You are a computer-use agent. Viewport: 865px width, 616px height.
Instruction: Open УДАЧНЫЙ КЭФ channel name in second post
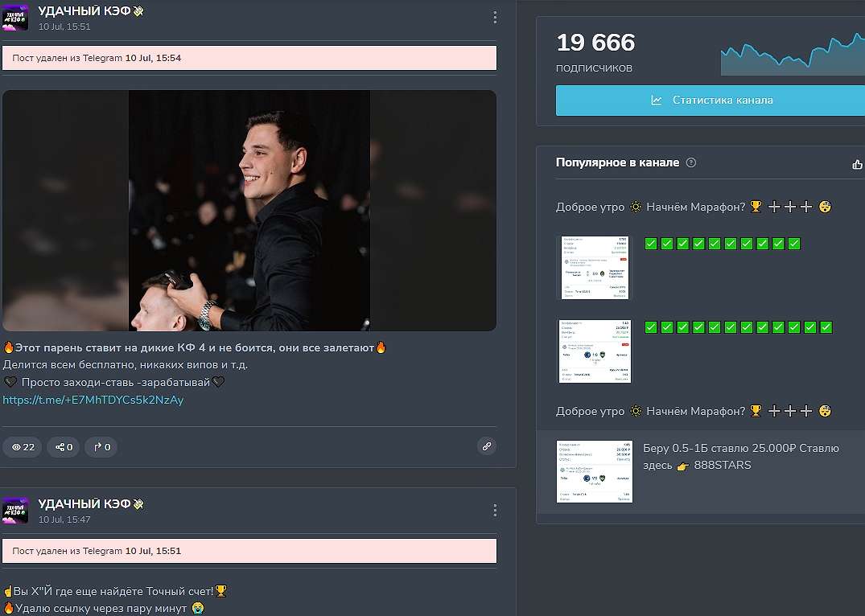tap(84, 504)
